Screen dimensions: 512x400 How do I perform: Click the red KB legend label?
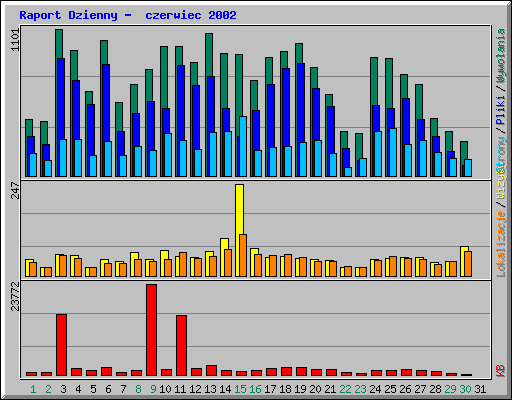[x=501, y=371]
